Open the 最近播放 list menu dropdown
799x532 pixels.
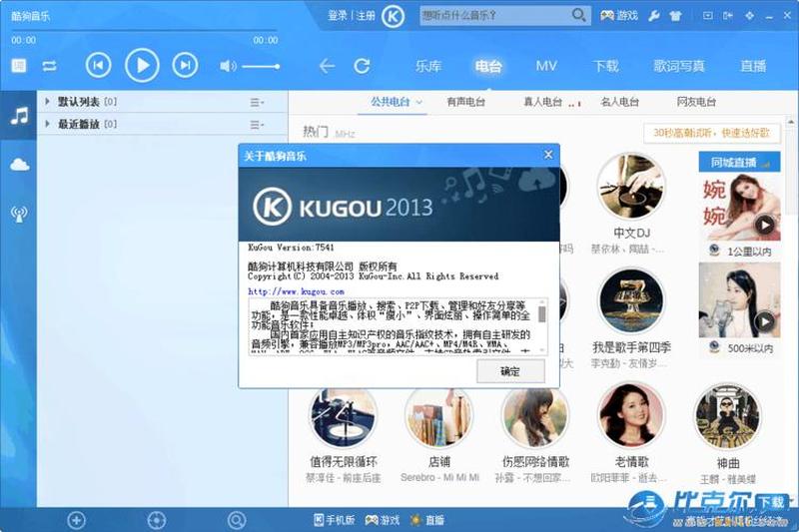pos(257,125)
